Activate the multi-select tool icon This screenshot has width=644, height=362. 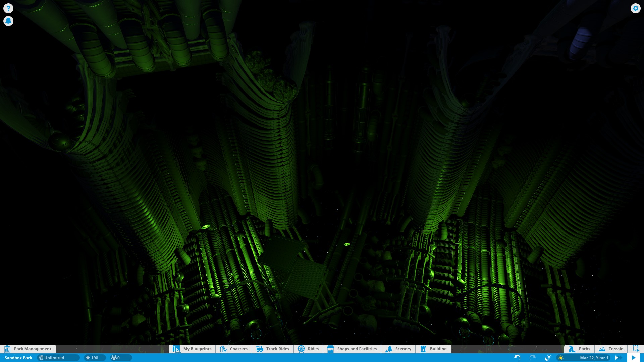[636, 349]
